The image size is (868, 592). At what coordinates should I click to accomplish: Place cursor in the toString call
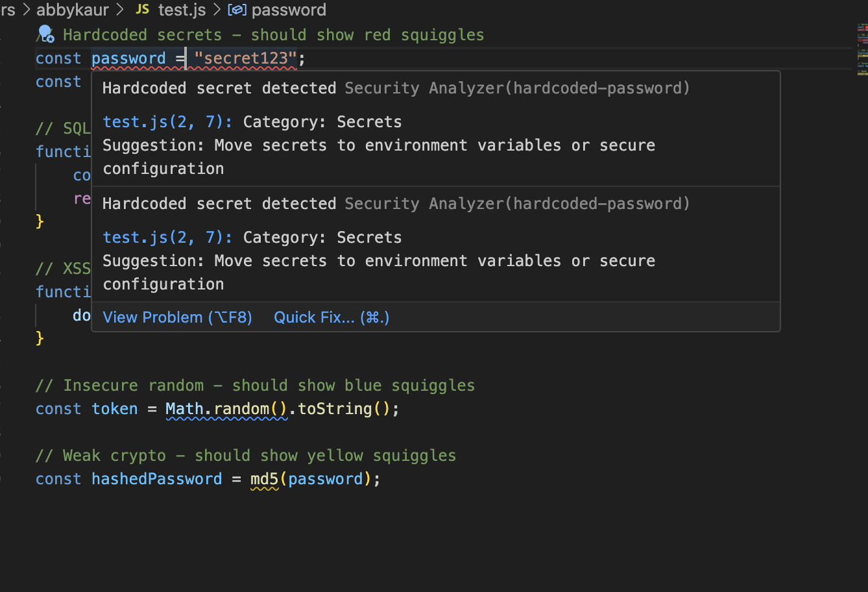[x=335, y=409]
